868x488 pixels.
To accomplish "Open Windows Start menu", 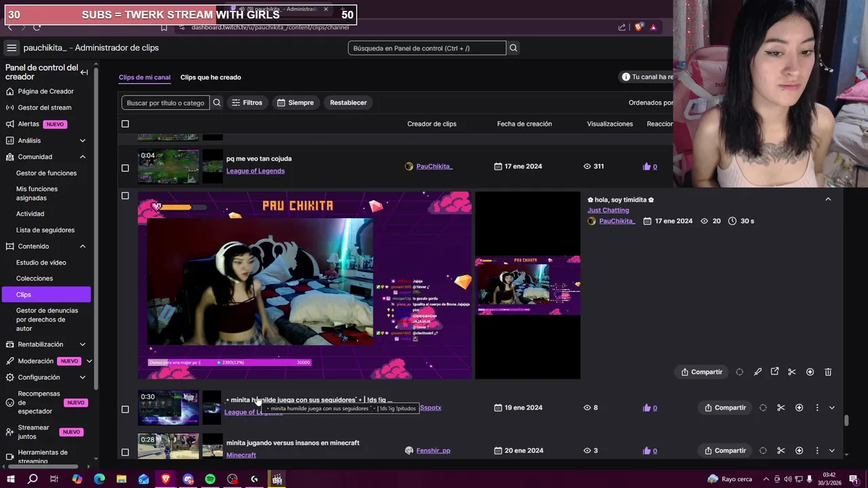I will [11, 479].
